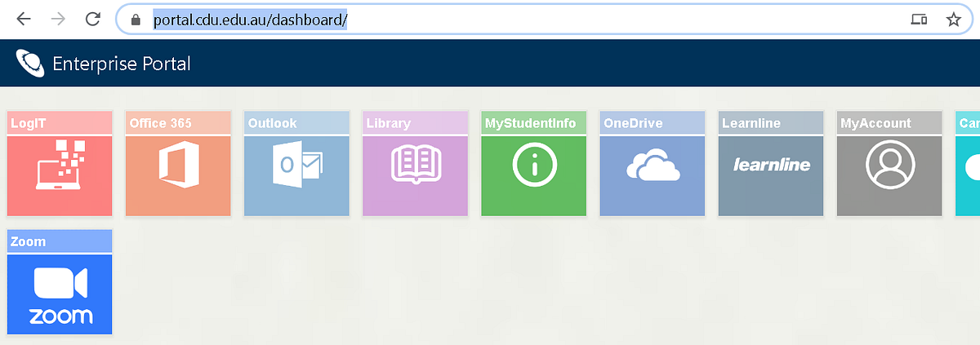Viewport: 980px width, 345px height.
Task: Reload the dashboard page
Action: point(93,20)
